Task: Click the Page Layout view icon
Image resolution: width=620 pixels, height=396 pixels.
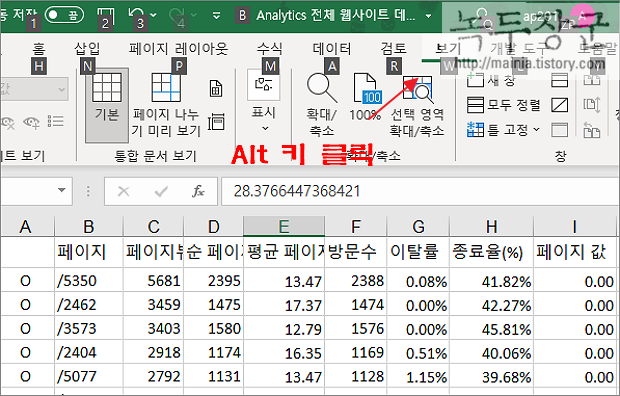Action: (216, 88)
